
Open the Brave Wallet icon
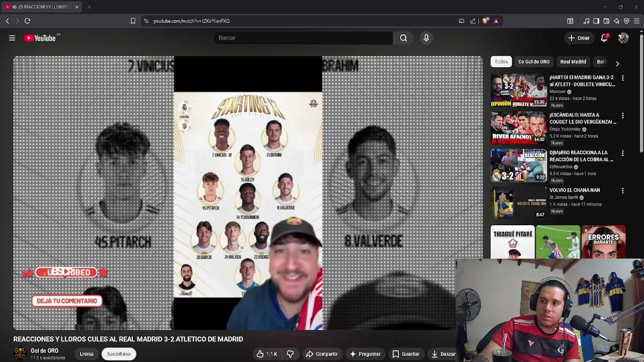(606, 21)
